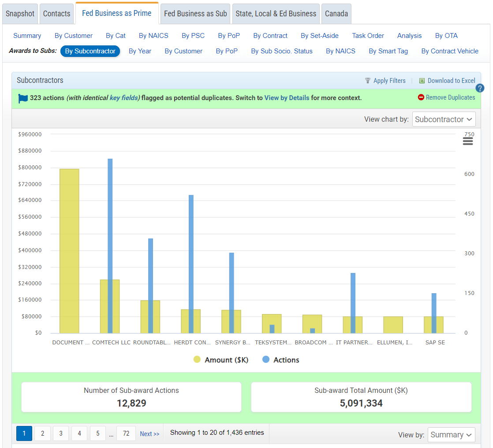Click the blue flag duplicates icon
Viewport: 493px width, 448px height.
(x=23, y=98)
